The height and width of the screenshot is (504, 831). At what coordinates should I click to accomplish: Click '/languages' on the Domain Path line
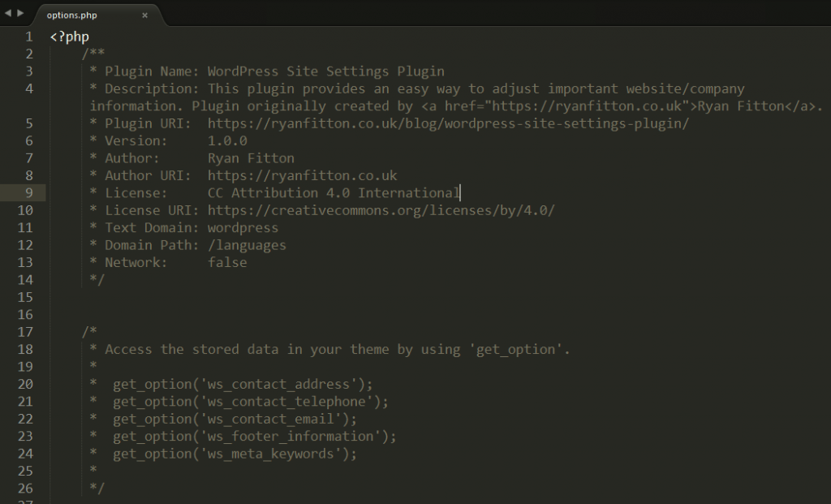pos(248,244)
